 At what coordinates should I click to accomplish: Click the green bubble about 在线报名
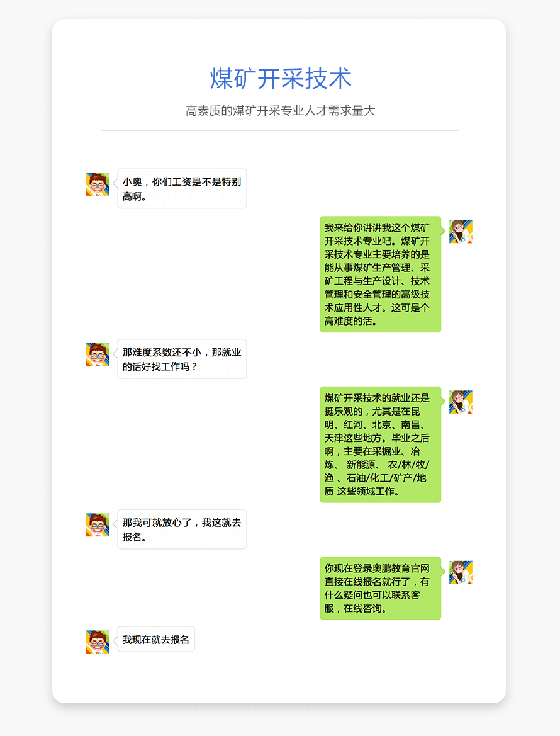(381, 588)
